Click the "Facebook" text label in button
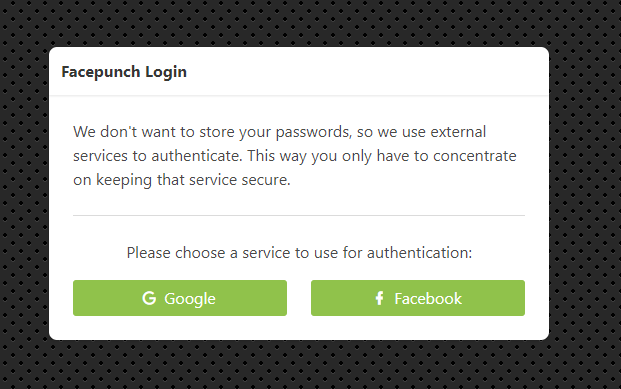This screenshot has width=621, height=389. coord(428,299)
